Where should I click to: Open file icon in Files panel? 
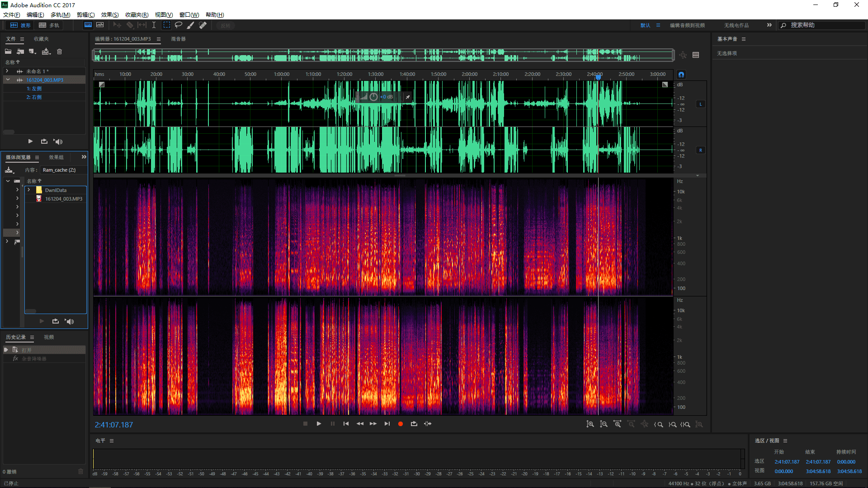[x=8, y=52]
